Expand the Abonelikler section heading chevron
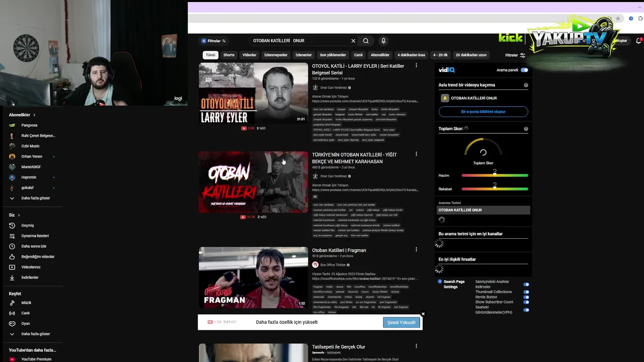The image size is (644, 362). pyautogui.click(x=34, y=115)
